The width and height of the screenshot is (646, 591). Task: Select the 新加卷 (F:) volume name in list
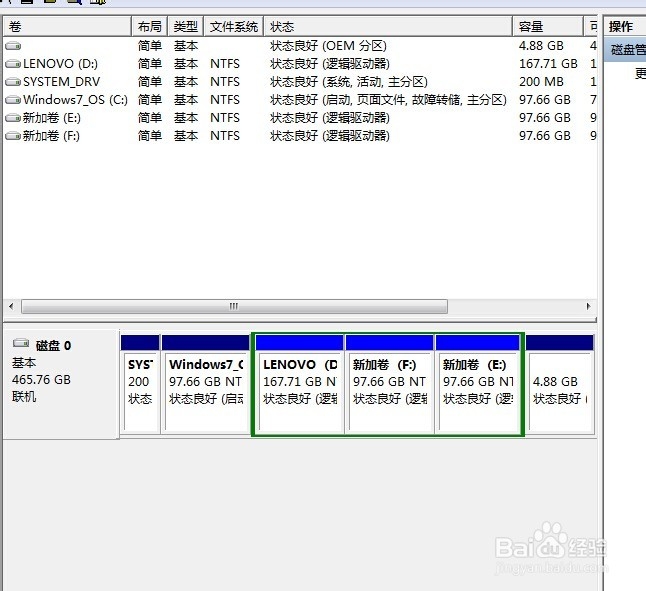51,135
